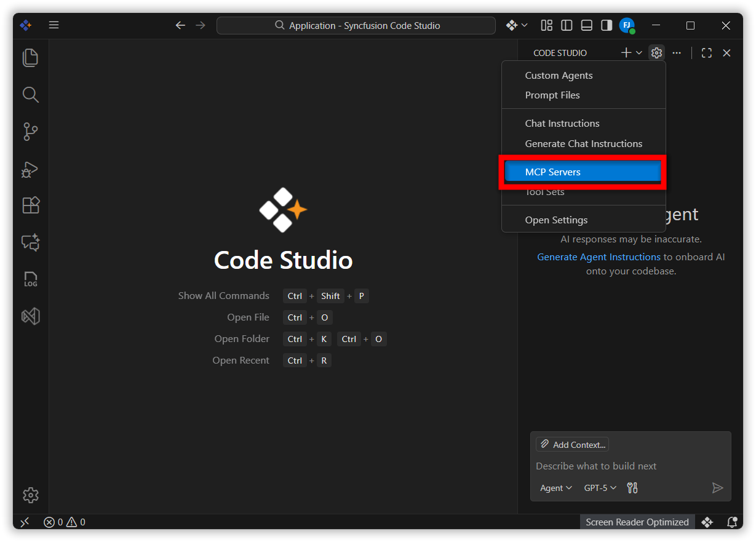
Task: Toggle the bottom panel layout button
Action: click(586, 25)
